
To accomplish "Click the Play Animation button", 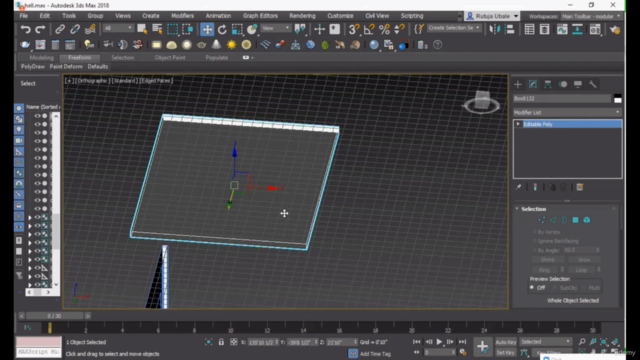I will (x=439, y=342).
